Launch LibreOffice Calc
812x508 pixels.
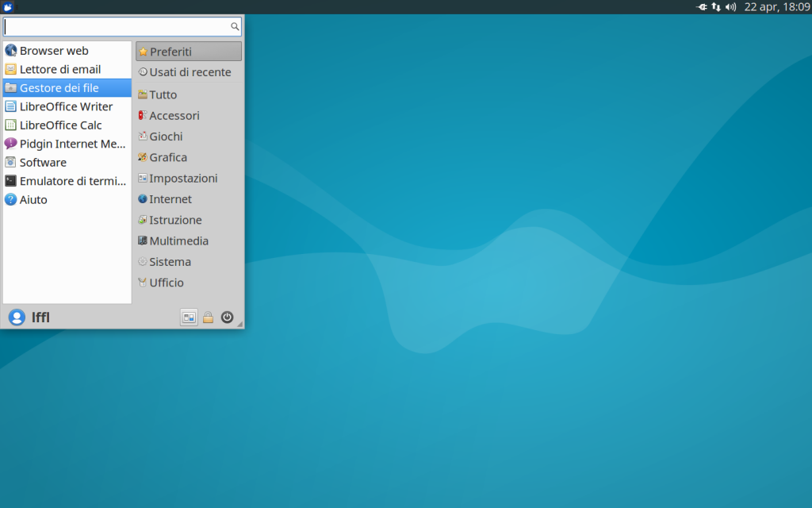[x=60, y=125]
